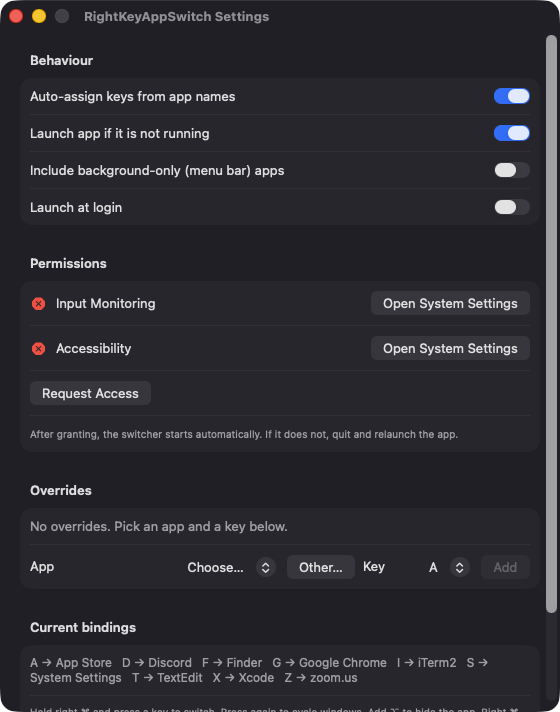Enable the Launch at login switch
Viewport: 560px width, 712px height.
[511, 207]
